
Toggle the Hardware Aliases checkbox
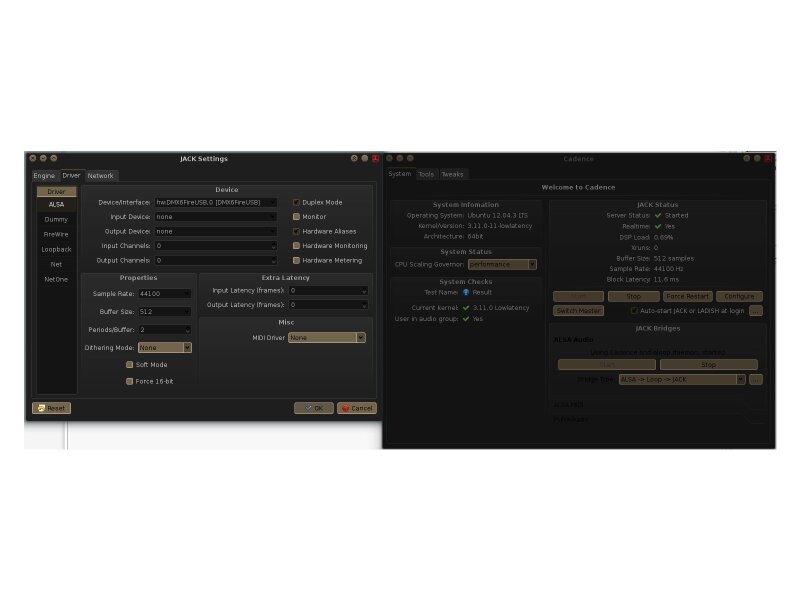coord(296,231)
